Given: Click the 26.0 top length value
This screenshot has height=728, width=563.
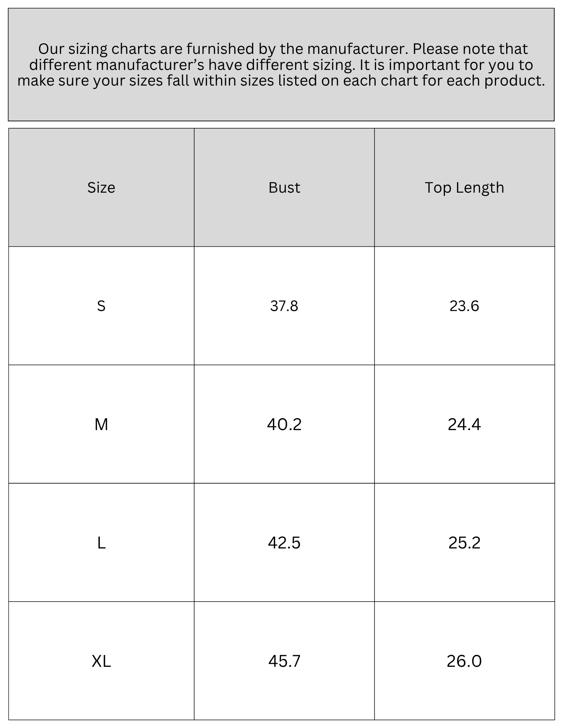Looking at the screenshot, I should pos(465,661).
